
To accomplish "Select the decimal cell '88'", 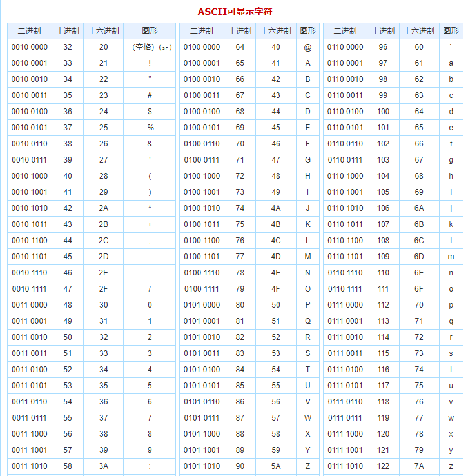I will (240, 434).
